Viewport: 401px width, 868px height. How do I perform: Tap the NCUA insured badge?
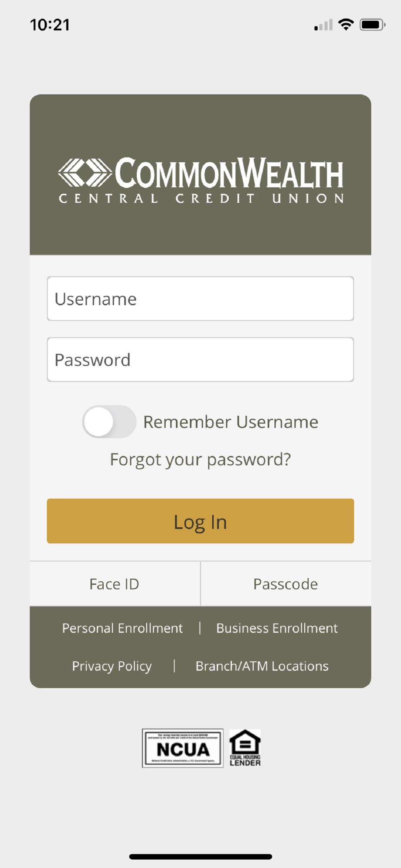[183, 748]
